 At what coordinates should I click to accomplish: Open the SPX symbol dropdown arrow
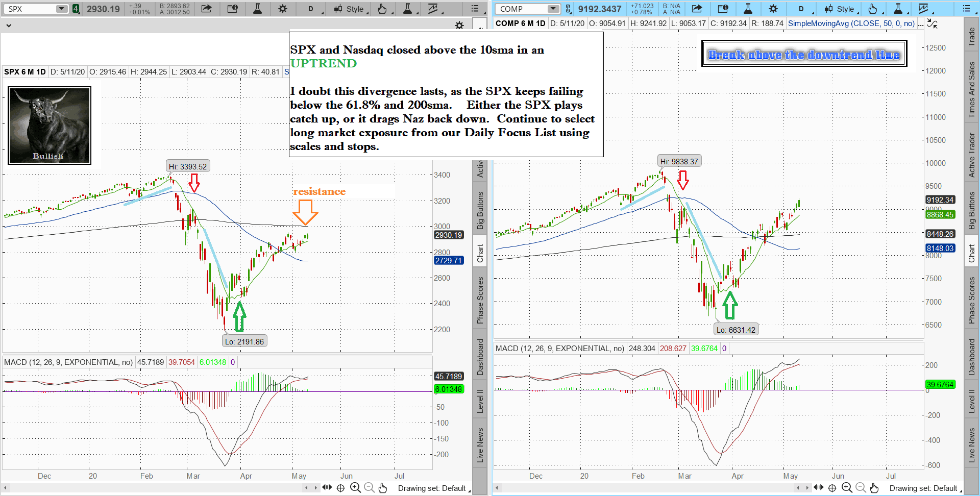click(x=61, y=9)
